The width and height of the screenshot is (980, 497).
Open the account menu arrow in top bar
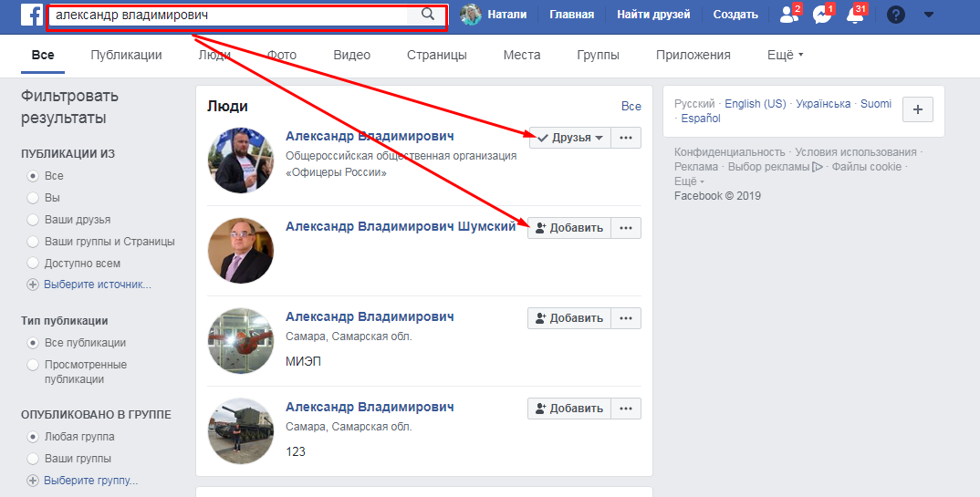tap(929, 15)
